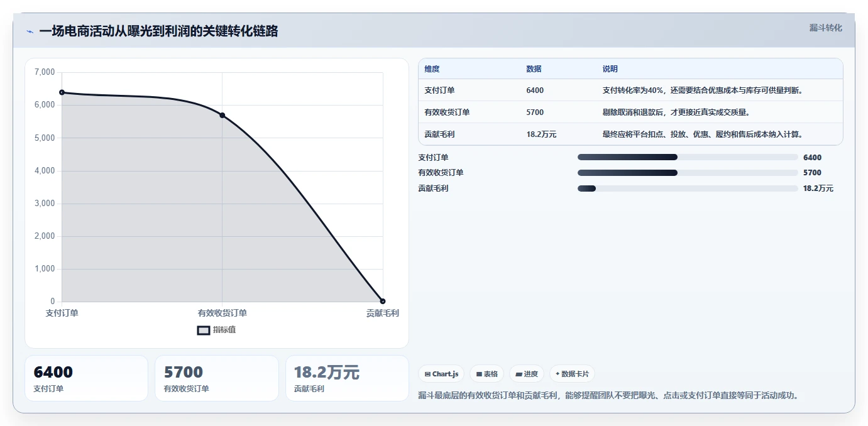This screenshot has width=868, height=426.
Task: Select the 表格 tag chip
Action: coord(487,374)
